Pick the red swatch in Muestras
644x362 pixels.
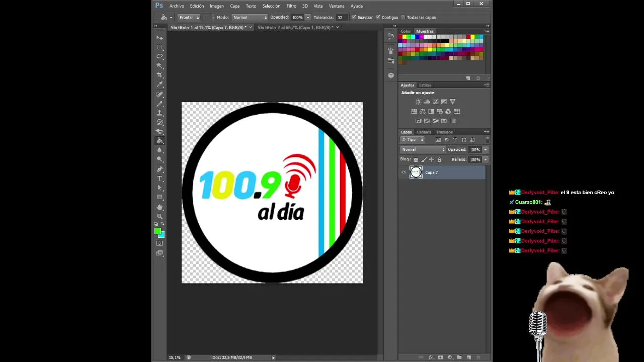tap(400, 37)
